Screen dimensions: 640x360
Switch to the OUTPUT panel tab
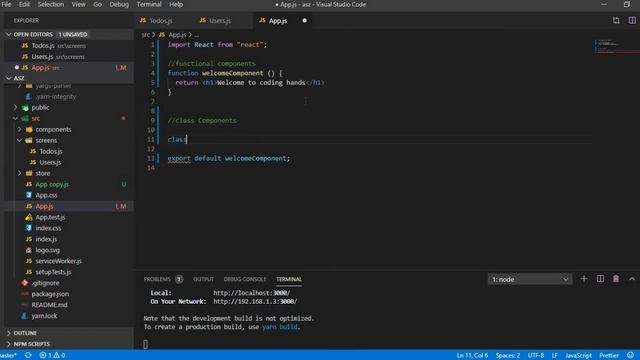click(x=203, y=279)
